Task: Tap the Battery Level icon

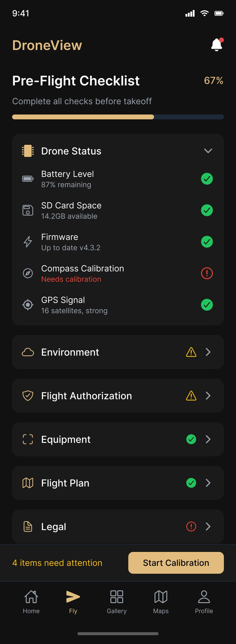Action: pyautogui.click(x=28, y=179)
